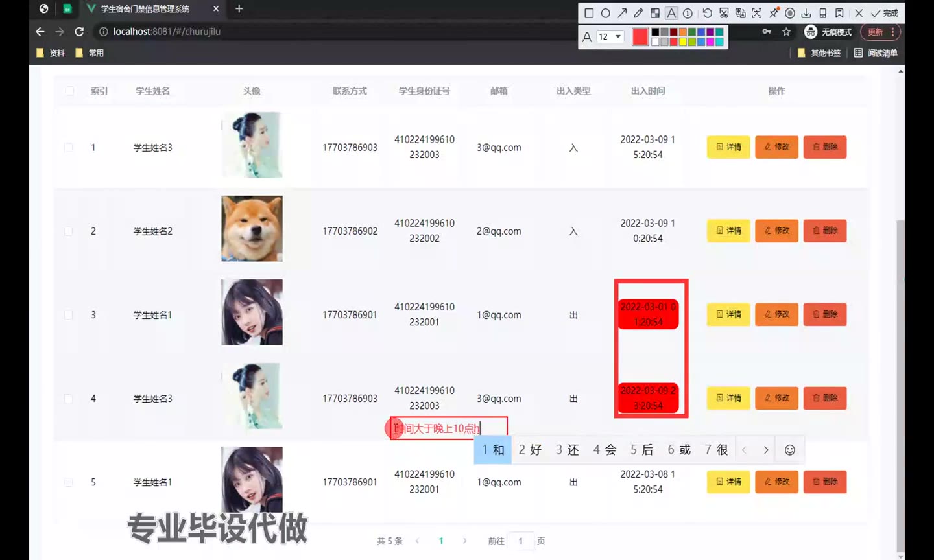Select the arrow annotation tool
The image size is (934, 560).
(622, 13)
